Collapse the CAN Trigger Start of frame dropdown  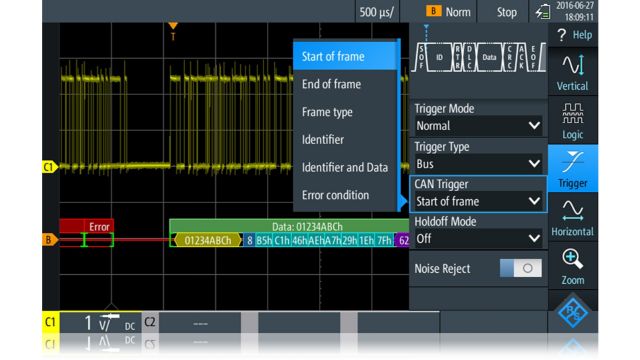point(478,201)
